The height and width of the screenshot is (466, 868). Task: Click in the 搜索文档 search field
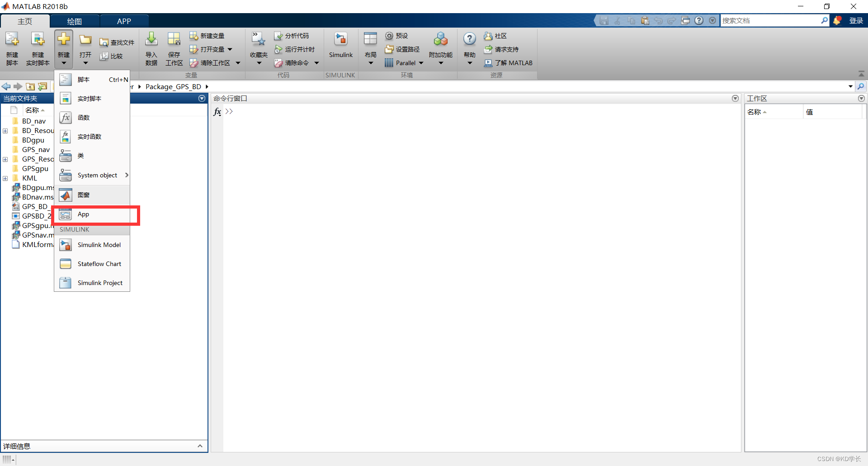click(x=770, y=21)
